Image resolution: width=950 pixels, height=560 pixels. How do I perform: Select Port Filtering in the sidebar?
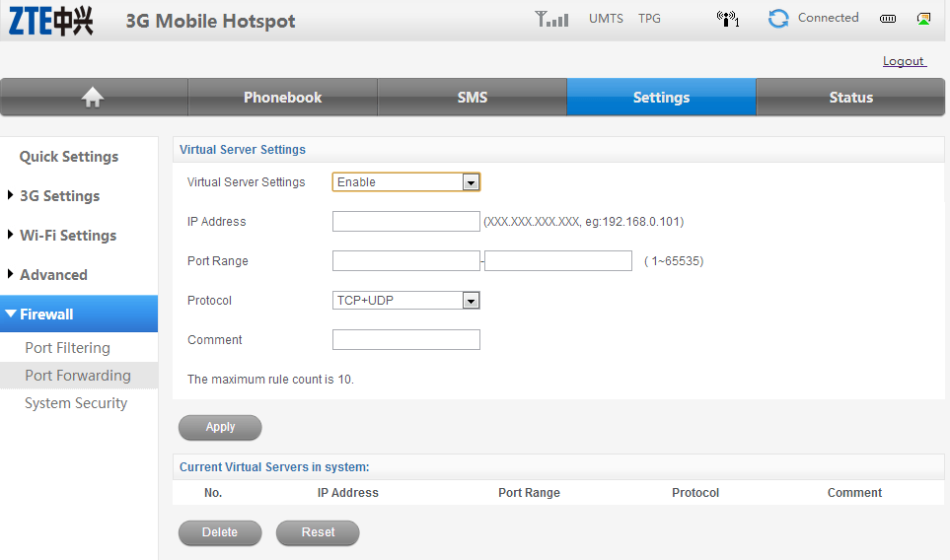click(x=67, y=348)
